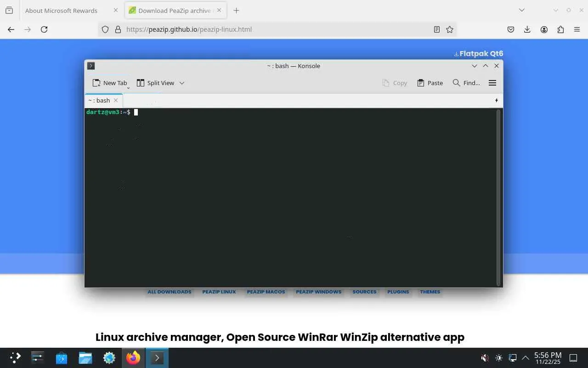588x368 pixels.
Task: Close the Download PeaZip browser tab
Action: pos(219,11)
